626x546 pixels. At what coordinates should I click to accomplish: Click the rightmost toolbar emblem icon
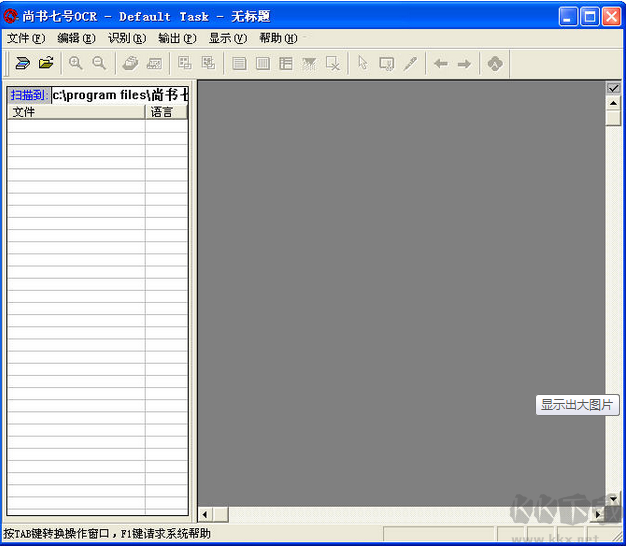click(495, 63)
